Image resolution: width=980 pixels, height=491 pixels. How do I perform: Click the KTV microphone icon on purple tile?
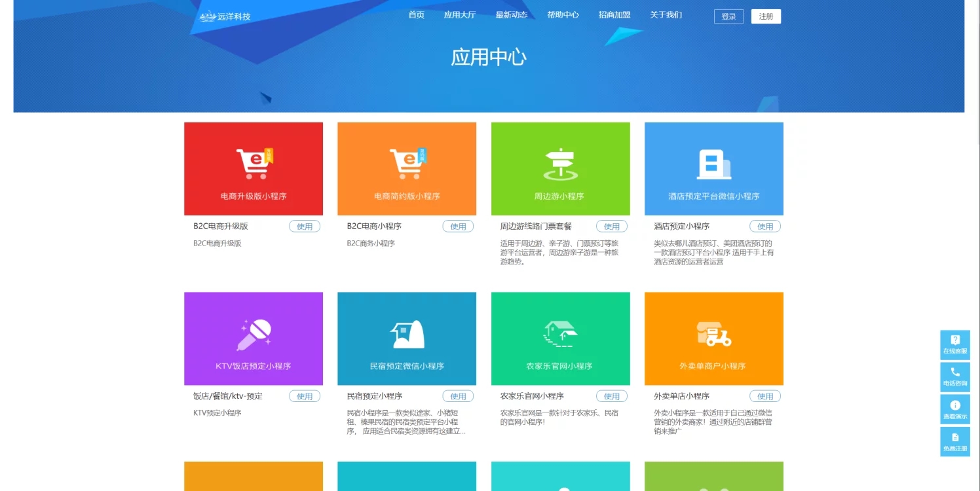[254, 335]
